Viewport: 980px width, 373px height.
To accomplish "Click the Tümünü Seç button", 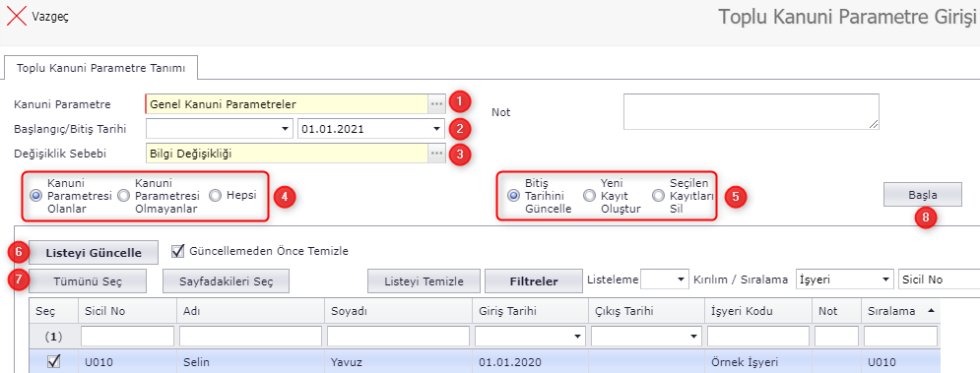I will coord(88,281).
